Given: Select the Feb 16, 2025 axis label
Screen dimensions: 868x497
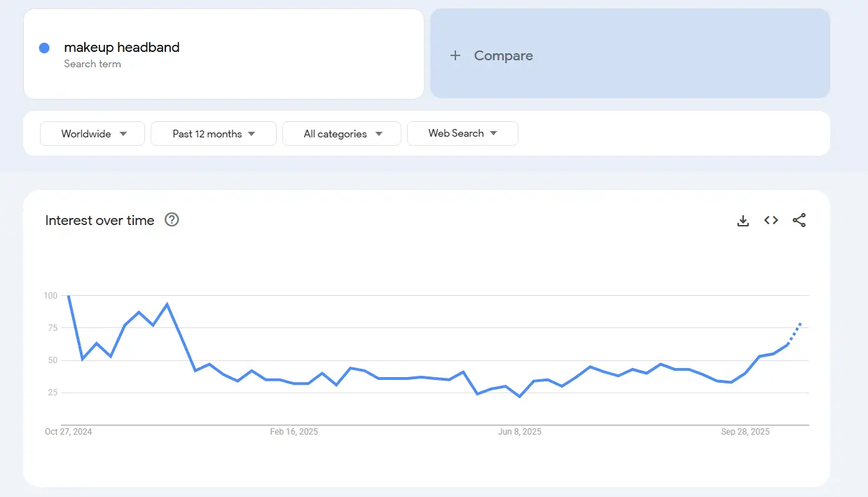Looking at the screenshot, I should click(294, 432).
